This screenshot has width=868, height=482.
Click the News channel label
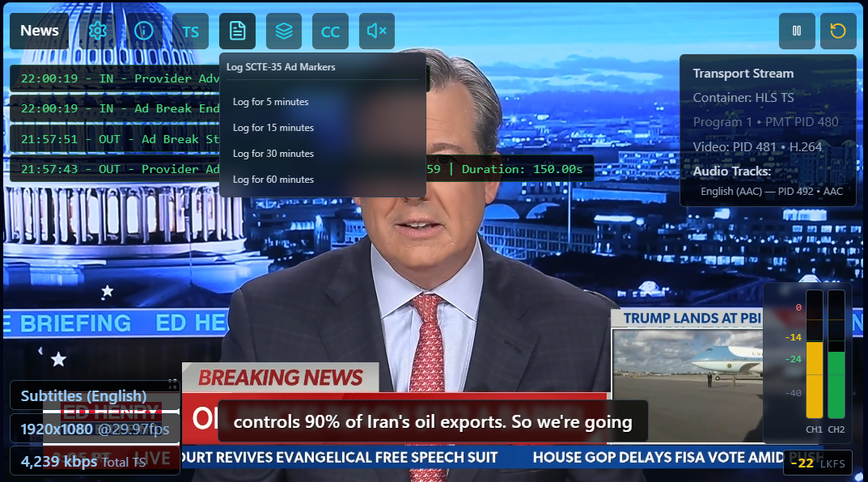click(40, 31)
